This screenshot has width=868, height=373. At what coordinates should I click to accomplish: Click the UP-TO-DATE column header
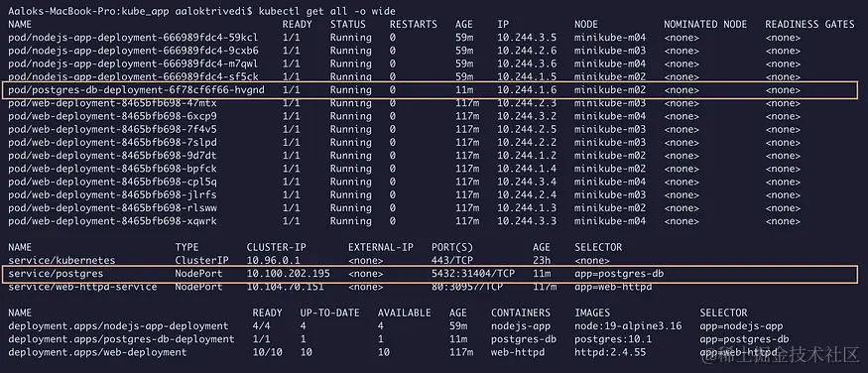click(330, 313)
